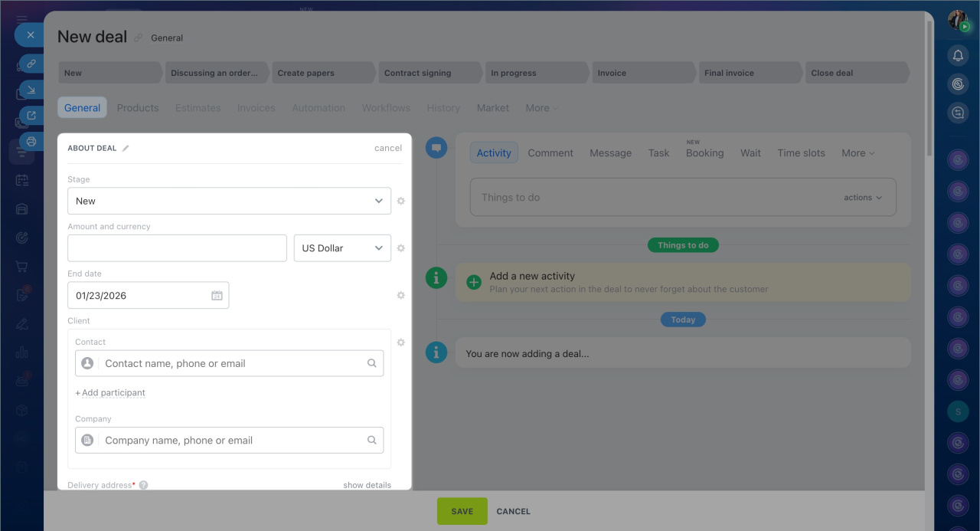Viewport: 980px width, 531px height.
Task: Click the copy link icon near title
Action: tap(139, 38)
